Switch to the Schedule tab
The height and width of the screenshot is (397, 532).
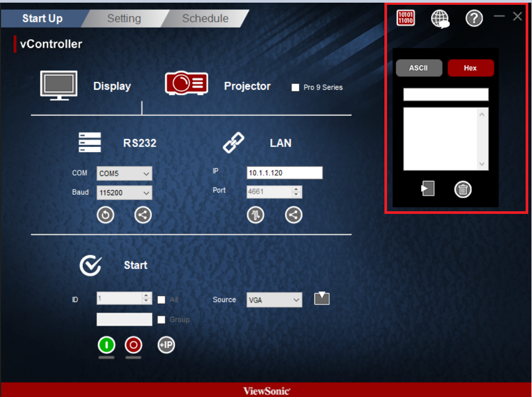(205, 18)
